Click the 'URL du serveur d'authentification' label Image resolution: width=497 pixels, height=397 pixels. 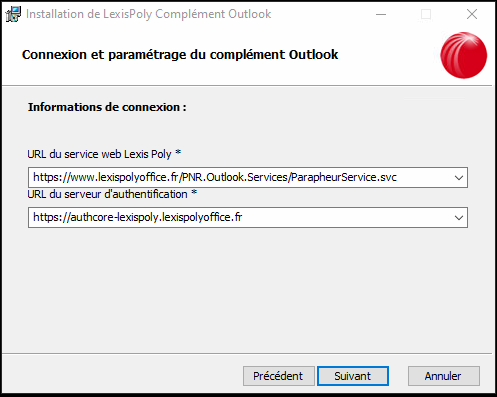click(x=107, y=194)
